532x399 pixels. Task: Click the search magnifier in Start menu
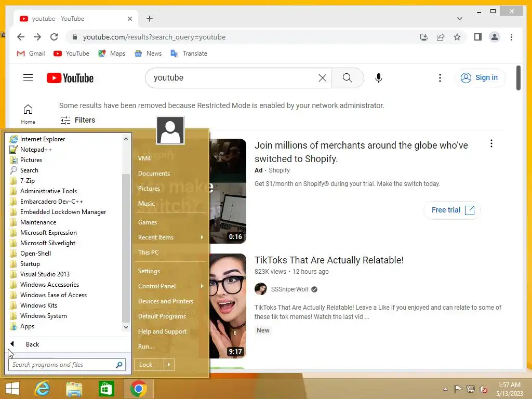[119, 365]
